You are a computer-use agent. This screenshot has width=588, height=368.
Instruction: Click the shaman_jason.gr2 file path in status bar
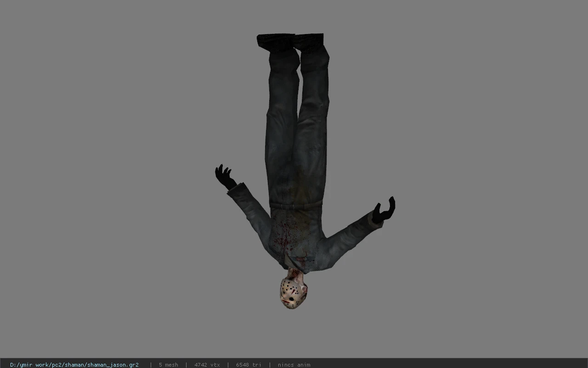click(74, 365)
